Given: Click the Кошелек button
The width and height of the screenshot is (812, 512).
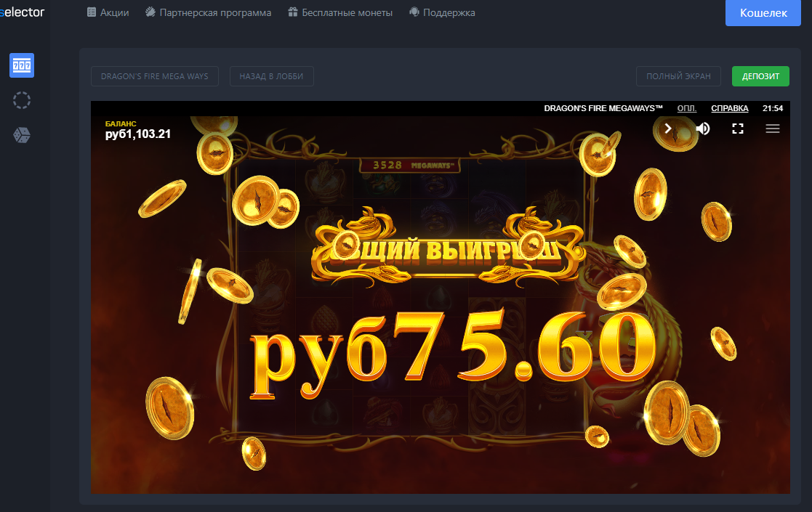Looking at the screenshot, I should pyautogui.click(x=763, y=13).
